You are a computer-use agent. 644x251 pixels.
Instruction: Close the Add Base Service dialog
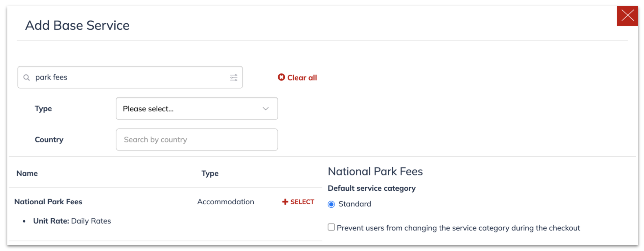tap(627, 16)
